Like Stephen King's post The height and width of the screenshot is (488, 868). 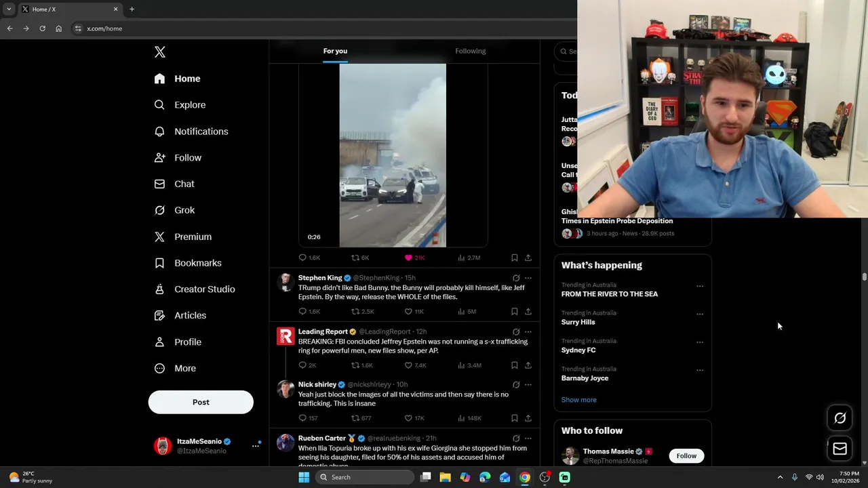[x=414, y=312]
